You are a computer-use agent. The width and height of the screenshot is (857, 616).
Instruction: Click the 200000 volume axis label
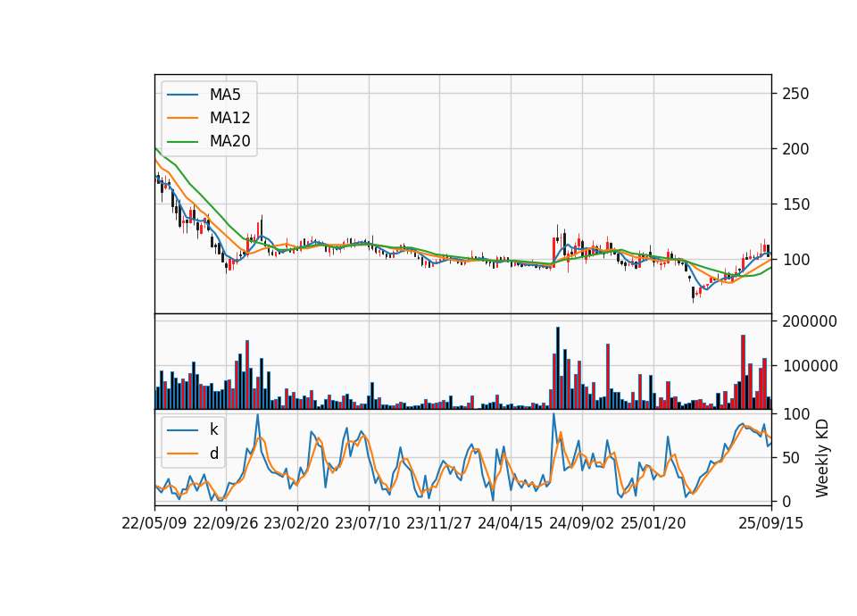click(810, 321)
